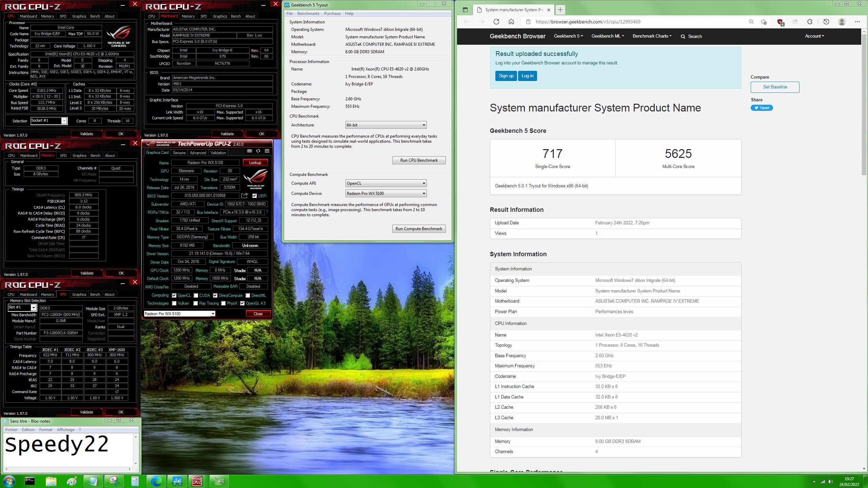Open the Socket #1 selection dropdown in CPU-Z
This screenshot has width=868, height=488.
(49, 121)
